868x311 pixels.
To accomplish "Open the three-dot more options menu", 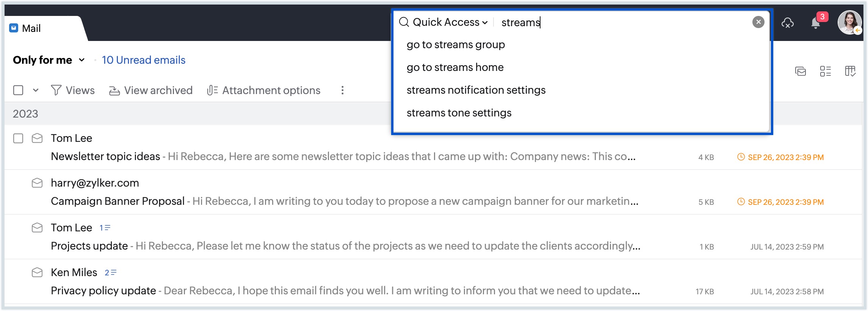I will pos(342,90).
